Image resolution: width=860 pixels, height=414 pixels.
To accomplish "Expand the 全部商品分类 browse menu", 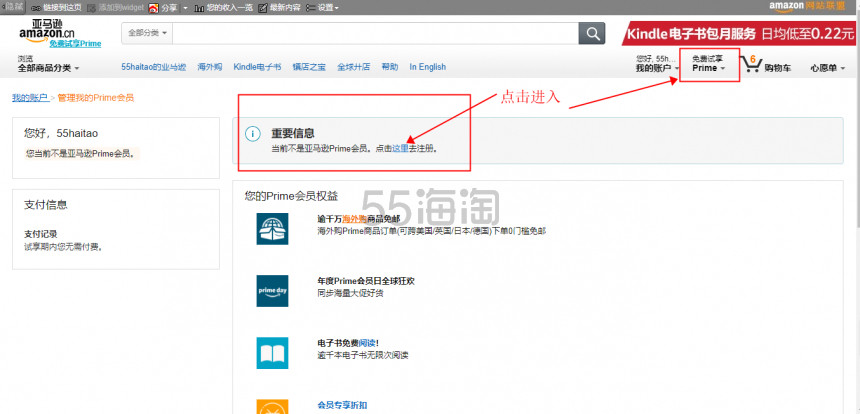I will point(48,68).
